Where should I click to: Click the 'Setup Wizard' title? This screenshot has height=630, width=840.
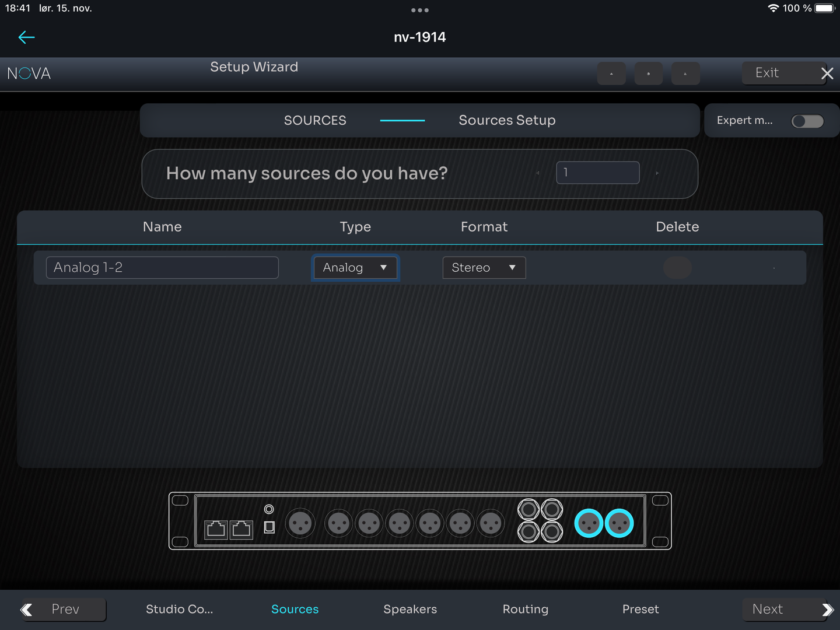254,67
